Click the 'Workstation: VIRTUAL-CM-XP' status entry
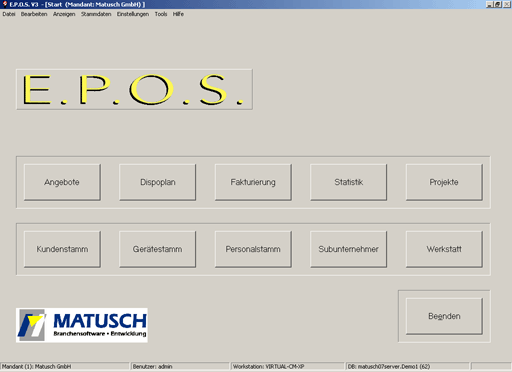Viewport: 512px width, 372px height. click(x=288, y=366)
